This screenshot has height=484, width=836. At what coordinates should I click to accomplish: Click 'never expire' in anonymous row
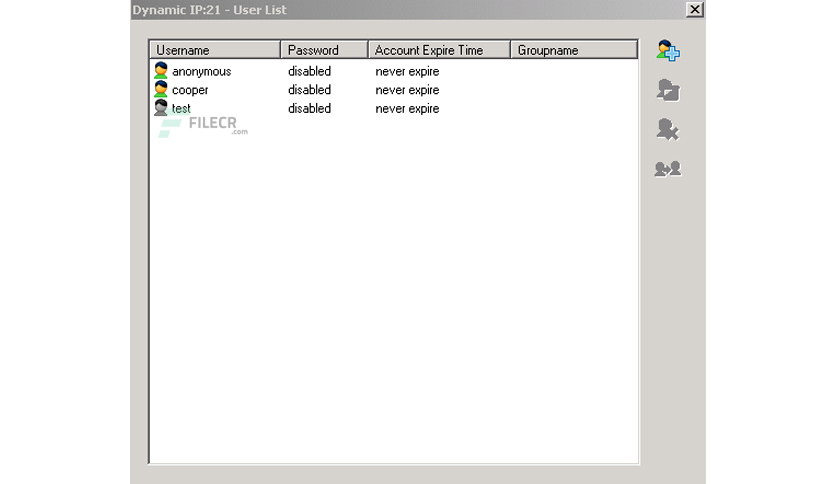tap(407, 71)
